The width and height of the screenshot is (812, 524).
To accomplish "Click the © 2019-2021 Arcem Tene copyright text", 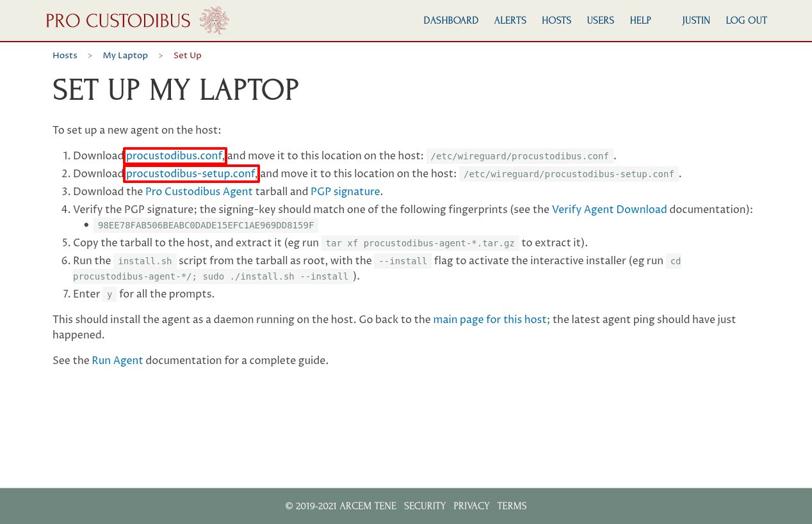I will pyautogui.click(x=341, y=506).
